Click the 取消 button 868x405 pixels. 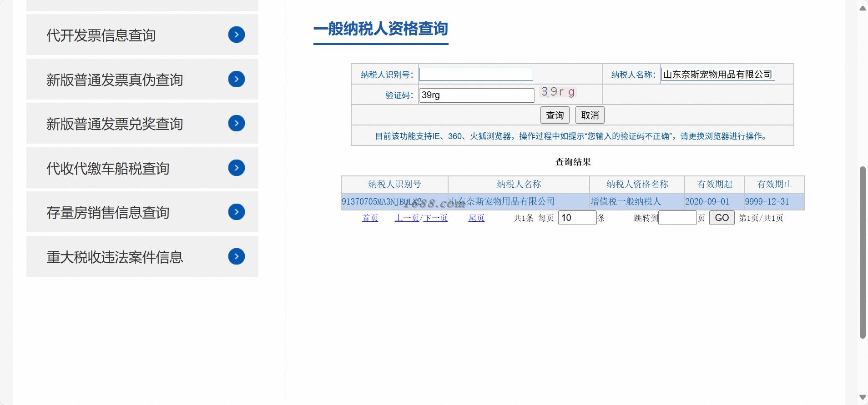[590, 115]
